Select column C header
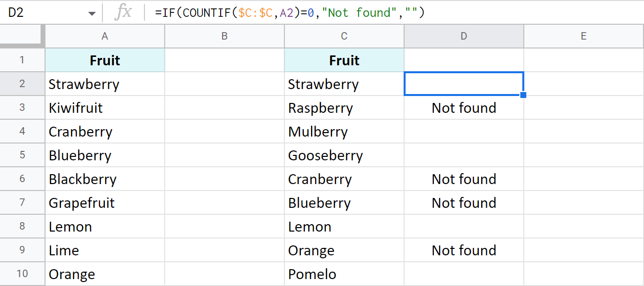 tap(344, 36)
